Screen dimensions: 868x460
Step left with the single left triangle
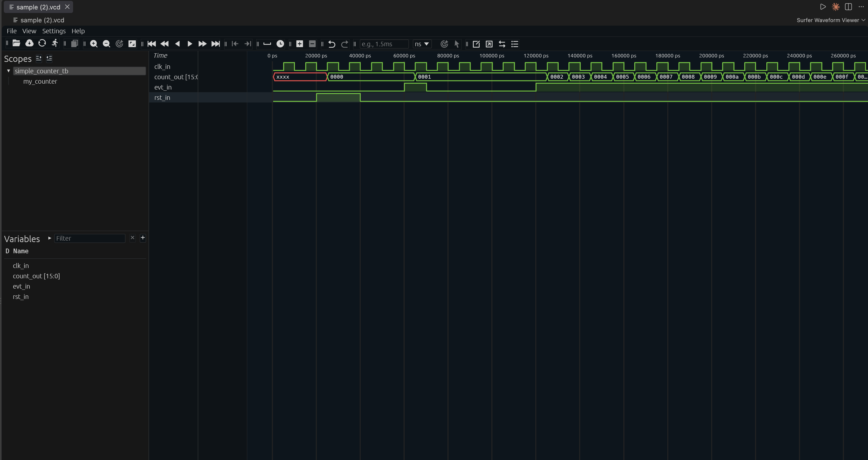178,44
